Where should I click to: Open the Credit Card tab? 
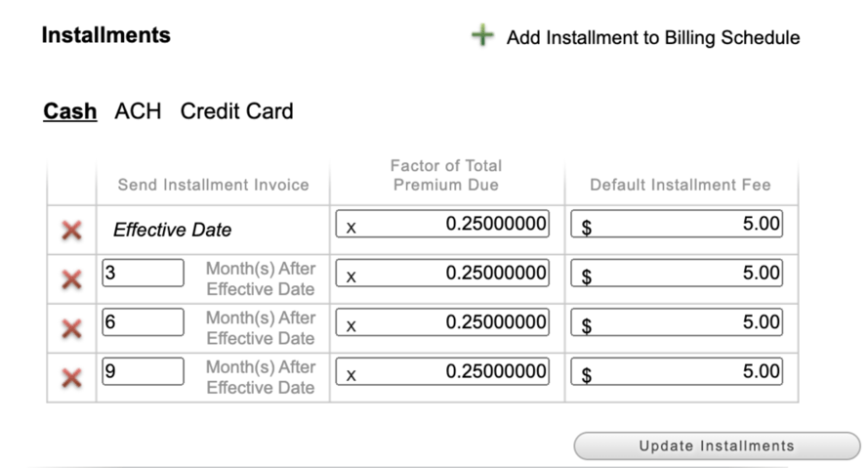(236, 110)
